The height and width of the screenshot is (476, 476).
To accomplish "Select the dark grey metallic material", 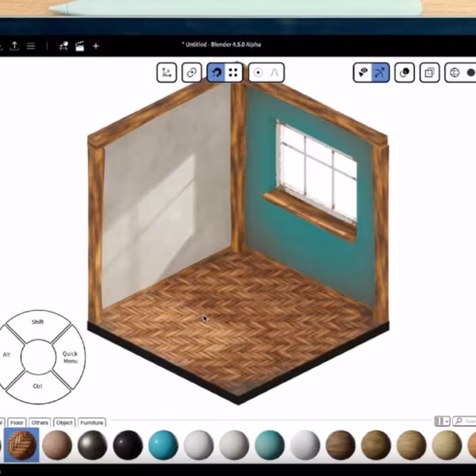I will (92, 445).
